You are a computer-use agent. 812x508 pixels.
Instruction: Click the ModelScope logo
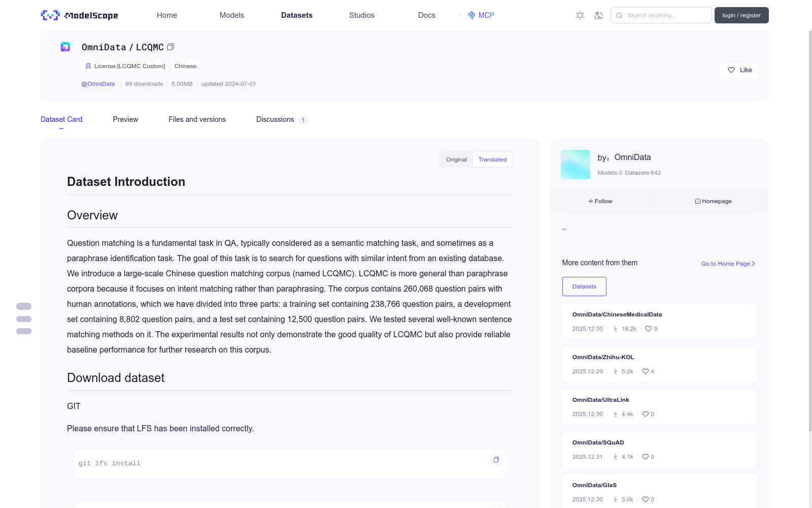pyautogui.click(x=80, y=15)
